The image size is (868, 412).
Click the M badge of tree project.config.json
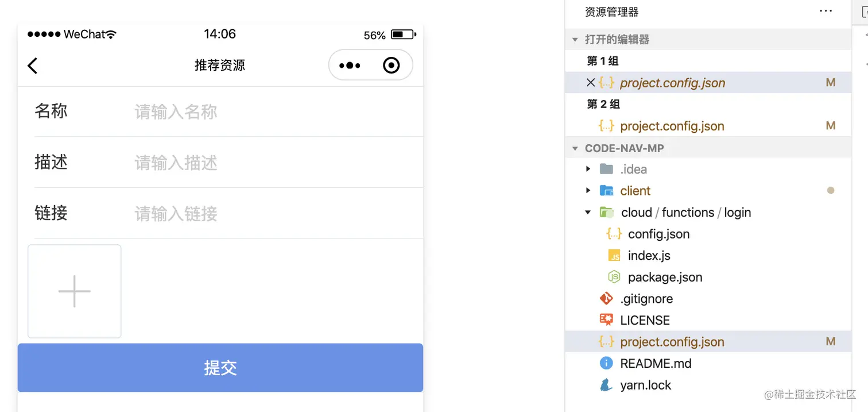[830, 342]
